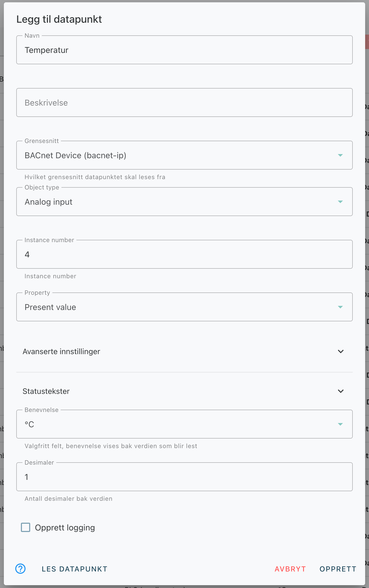
Task: Expand the Avanserte innstillinger section
Action: pyautogui.click(x=185, y=351)
